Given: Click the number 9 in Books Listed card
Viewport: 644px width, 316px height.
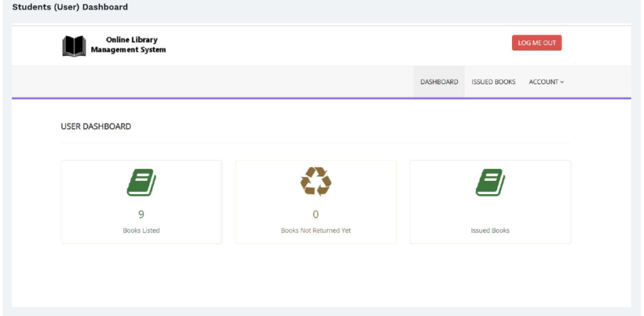Looking at the screenshot, I should point(142,214).
